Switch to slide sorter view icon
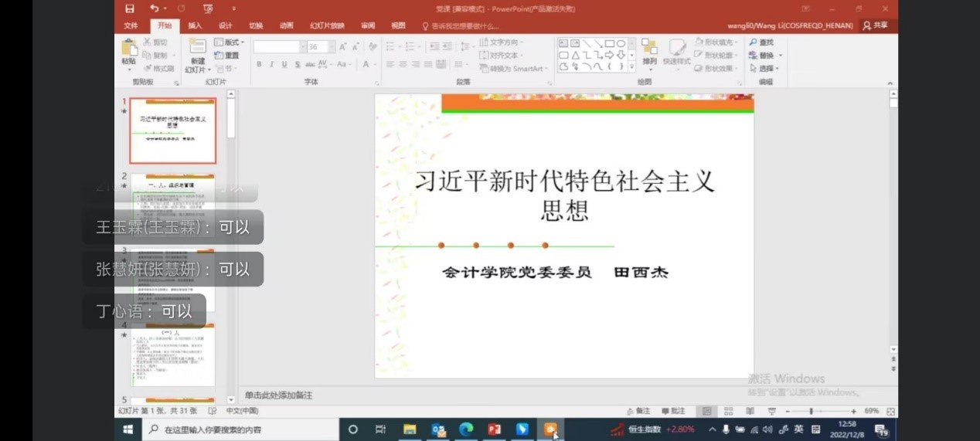Viewport: 980px width, 441px height. click(x=728, y=412)
